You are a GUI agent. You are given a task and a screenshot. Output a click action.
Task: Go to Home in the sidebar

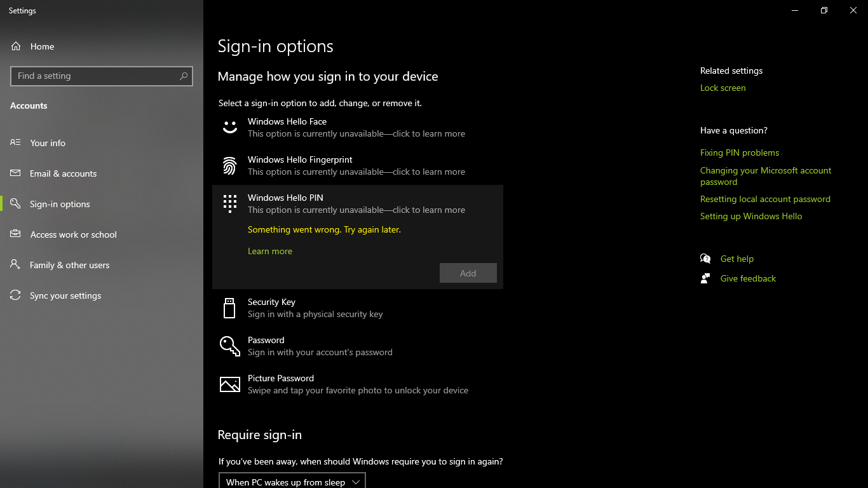coord(102,46)
